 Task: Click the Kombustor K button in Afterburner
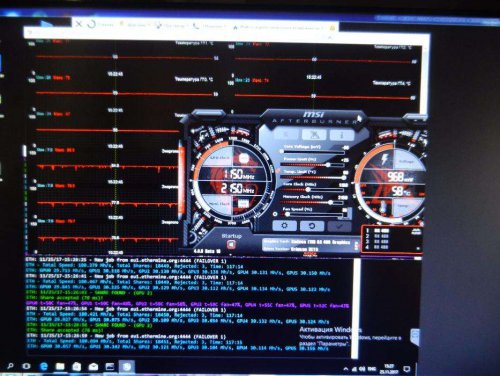[286, 135]
